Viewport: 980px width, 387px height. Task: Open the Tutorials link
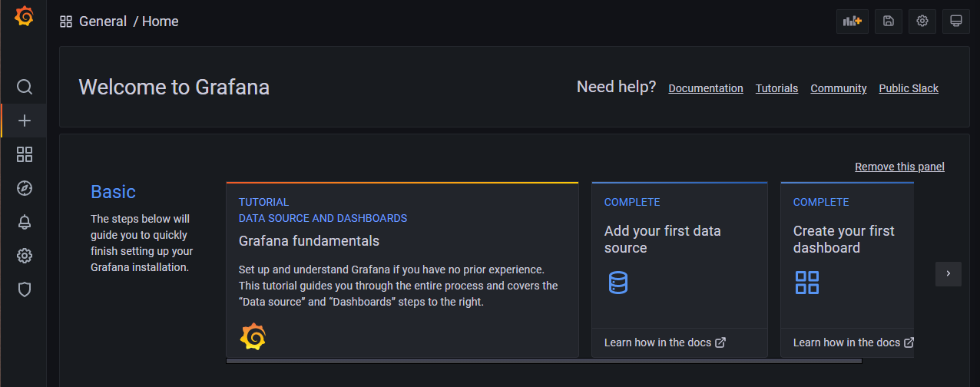776,88
